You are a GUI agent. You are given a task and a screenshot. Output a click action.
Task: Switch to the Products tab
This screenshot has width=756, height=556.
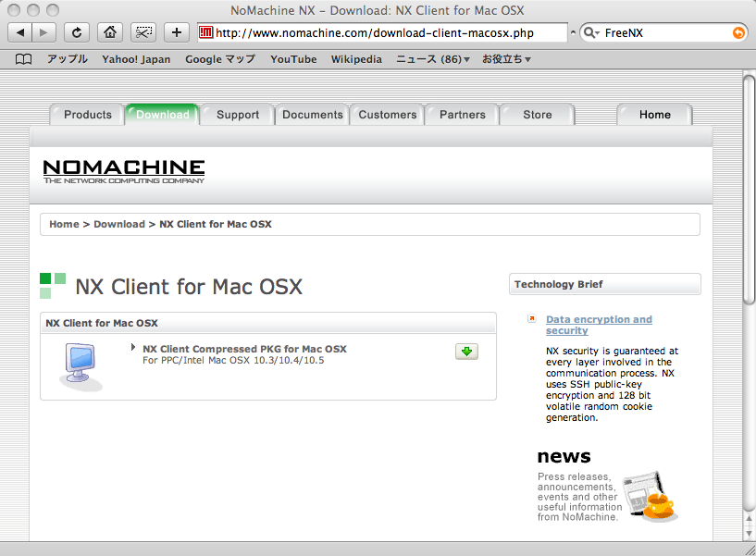pyautogui.click(x=87, y=115)
